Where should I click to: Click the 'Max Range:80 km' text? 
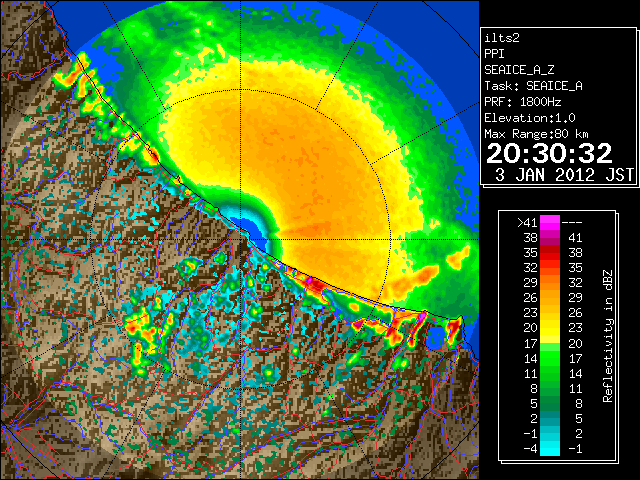pyautogui.click(x=536, y=134)
